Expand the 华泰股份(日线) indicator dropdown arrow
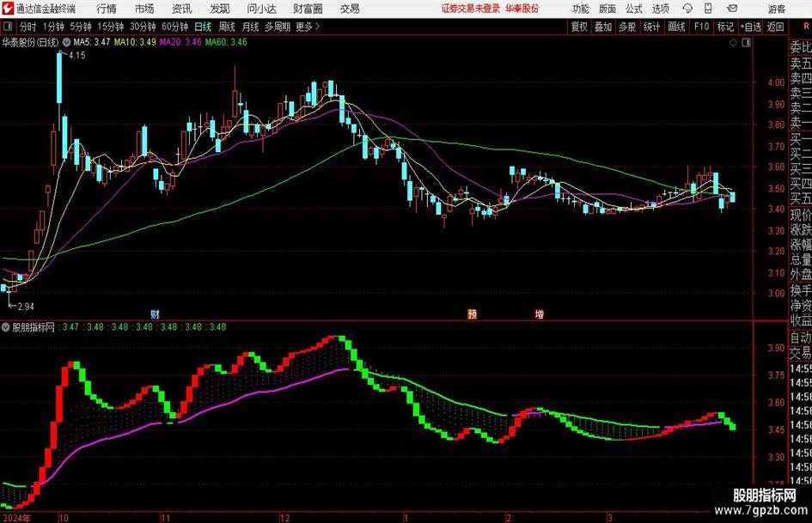This screenshot has width=812, height=523. coord(66,42)
